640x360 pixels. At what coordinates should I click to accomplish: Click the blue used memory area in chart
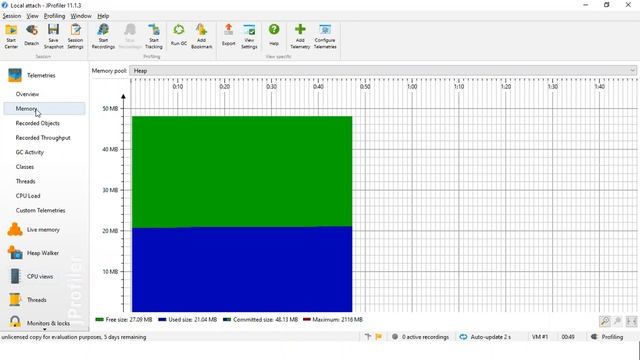(242, 269)
